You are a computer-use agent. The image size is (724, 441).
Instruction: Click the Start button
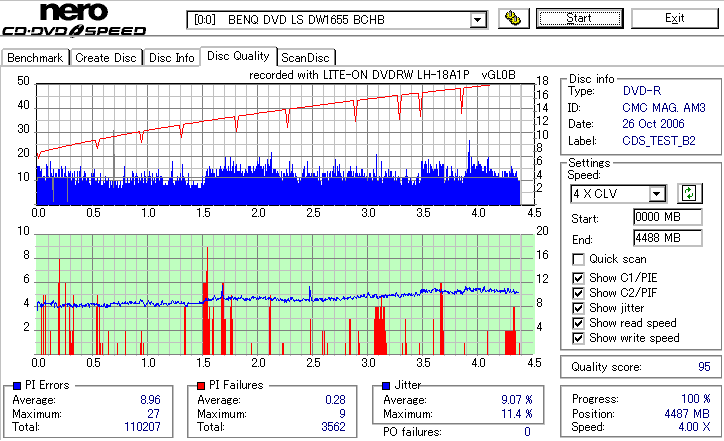(579, 18)
